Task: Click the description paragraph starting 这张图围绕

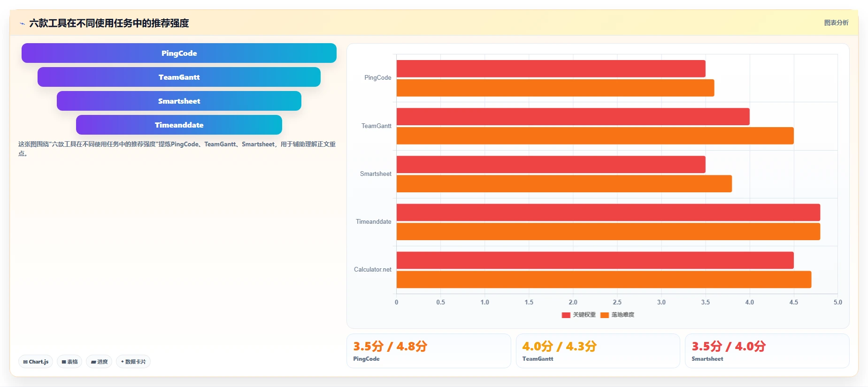Action: pos(177,149)
